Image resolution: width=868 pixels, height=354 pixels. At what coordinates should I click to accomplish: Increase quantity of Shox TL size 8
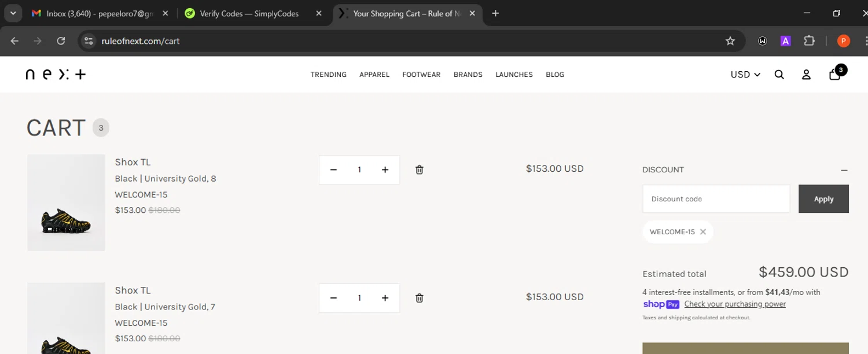coord(385,169)
